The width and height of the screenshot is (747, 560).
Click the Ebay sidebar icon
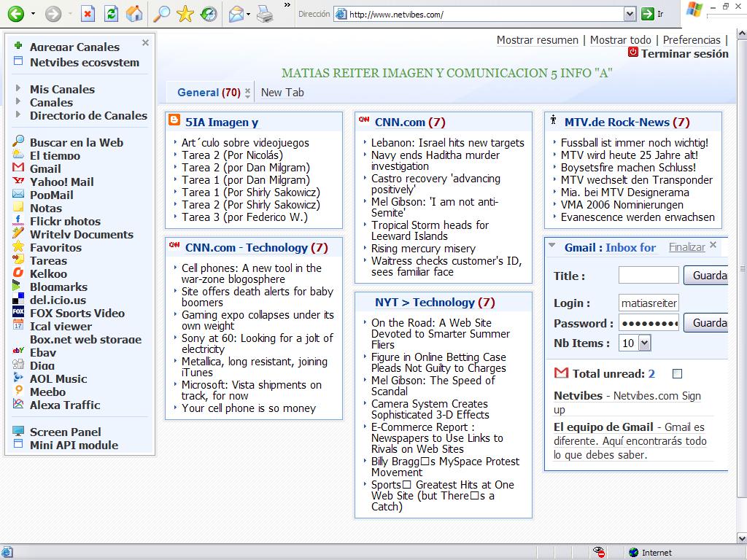pyautogui.click(x=18, y=351)
